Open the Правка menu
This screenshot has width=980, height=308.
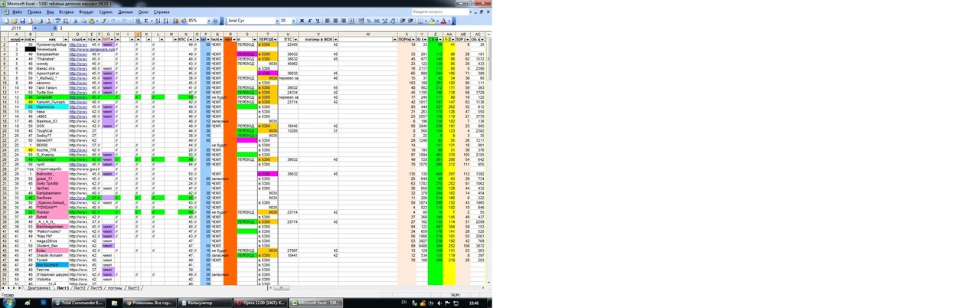coord(34,12)
